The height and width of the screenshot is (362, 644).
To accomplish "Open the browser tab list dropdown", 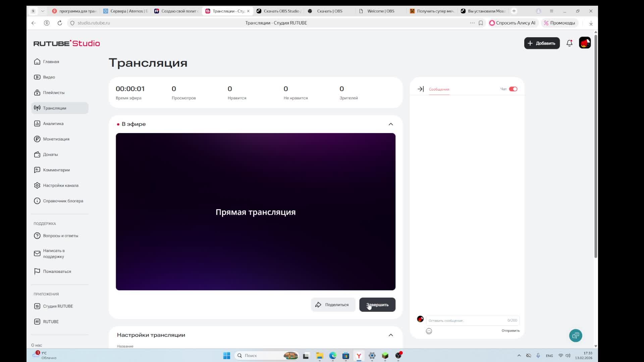I will tap(43, 11).
